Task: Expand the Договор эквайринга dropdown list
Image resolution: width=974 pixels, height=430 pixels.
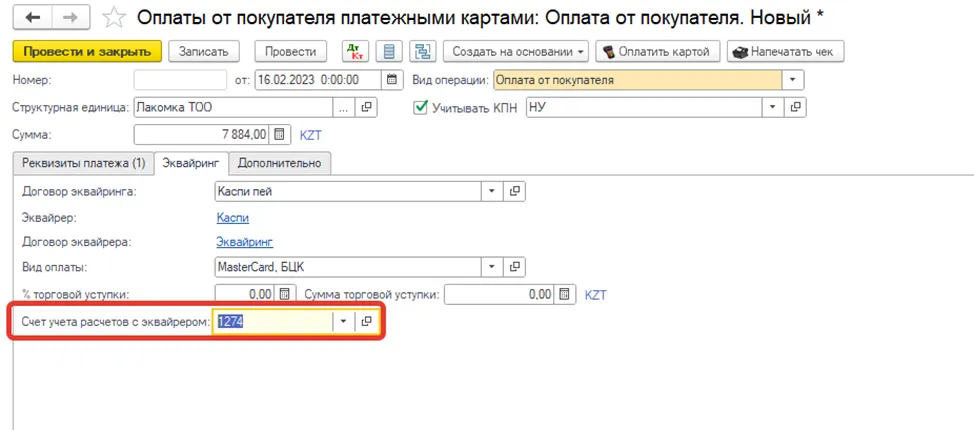Action: [x=492, y=191]
